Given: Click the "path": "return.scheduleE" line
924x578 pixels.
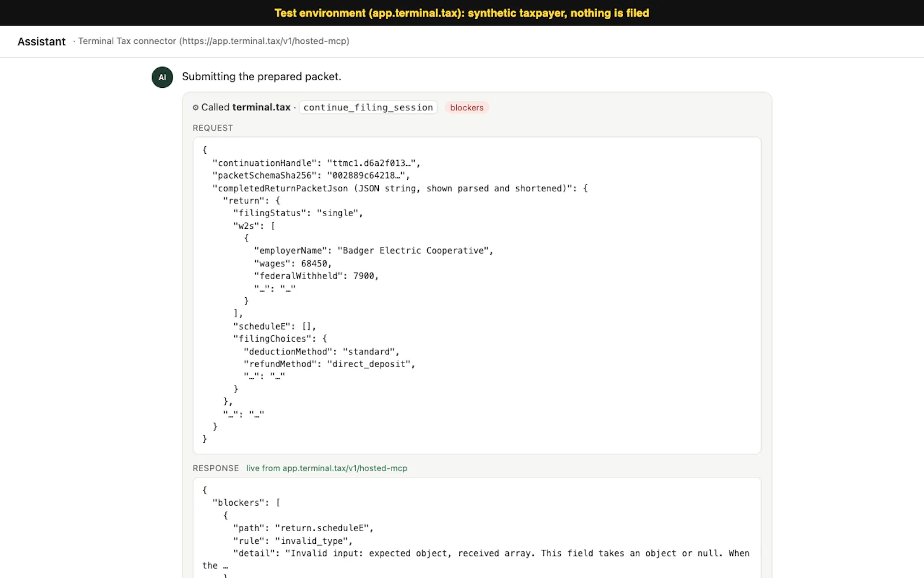Looking at the screenshot, I should click(304, 528).
